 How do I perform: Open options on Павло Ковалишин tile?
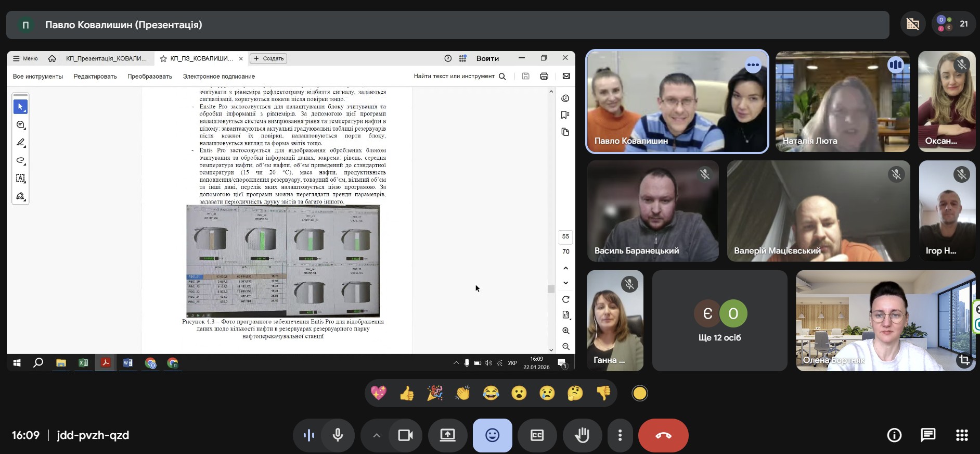point(753,65)
